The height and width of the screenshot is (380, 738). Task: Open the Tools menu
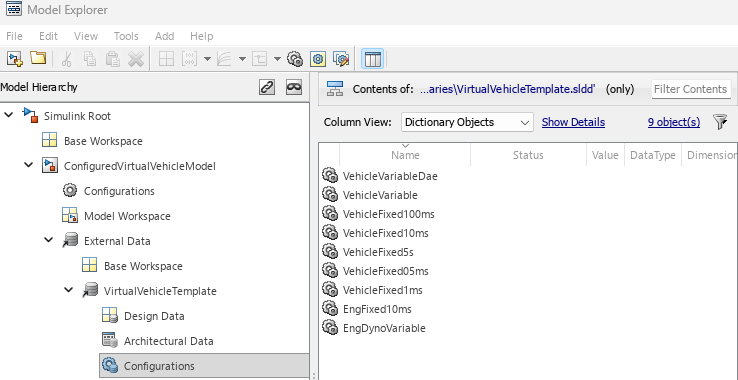126,36
